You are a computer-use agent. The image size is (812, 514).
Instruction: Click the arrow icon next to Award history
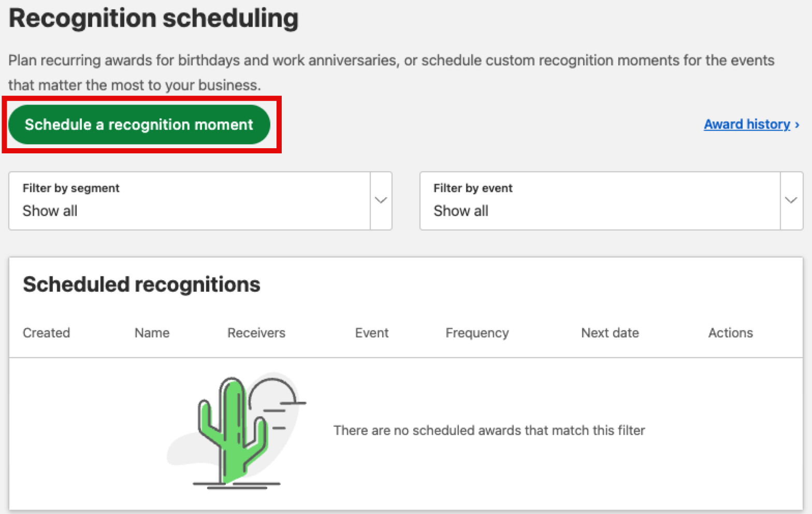click(x=797, y=125)
